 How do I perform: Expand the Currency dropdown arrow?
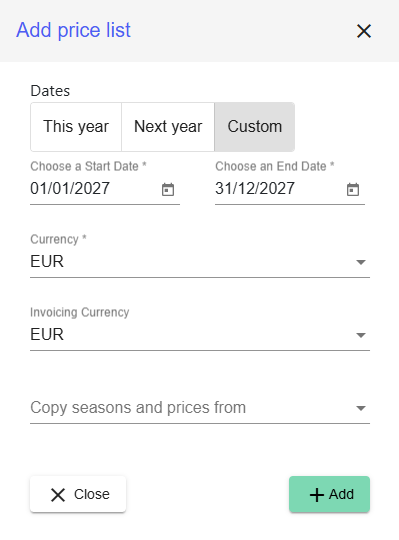(x=361, y=262)
